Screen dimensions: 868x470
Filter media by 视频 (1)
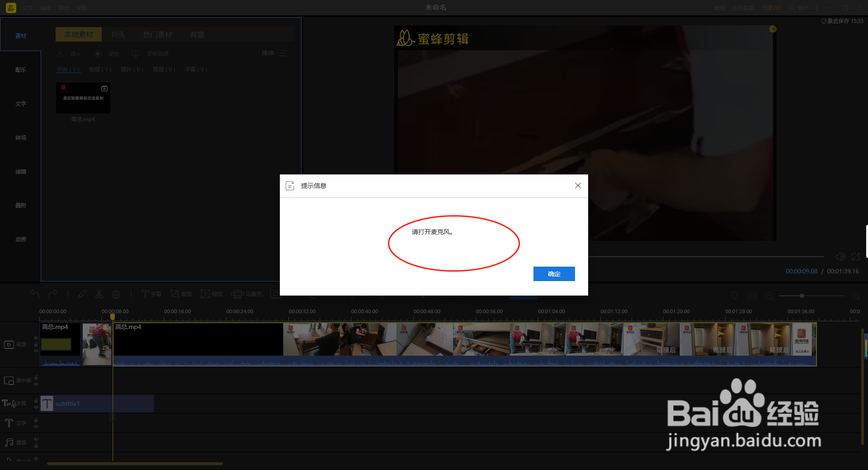100,70
